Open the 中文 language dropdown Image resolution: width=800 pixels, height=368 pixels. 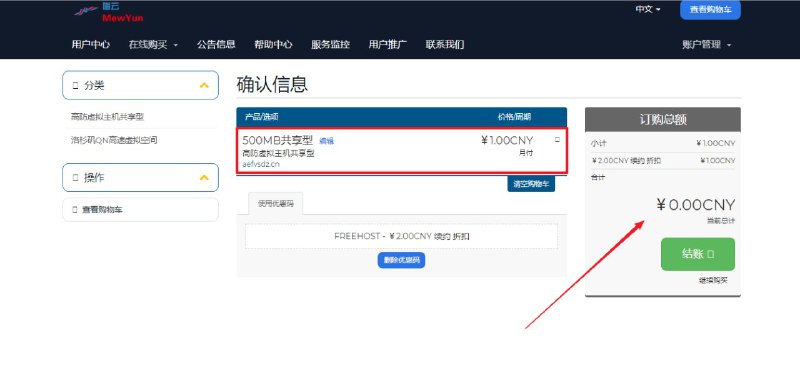click(647, 9)
